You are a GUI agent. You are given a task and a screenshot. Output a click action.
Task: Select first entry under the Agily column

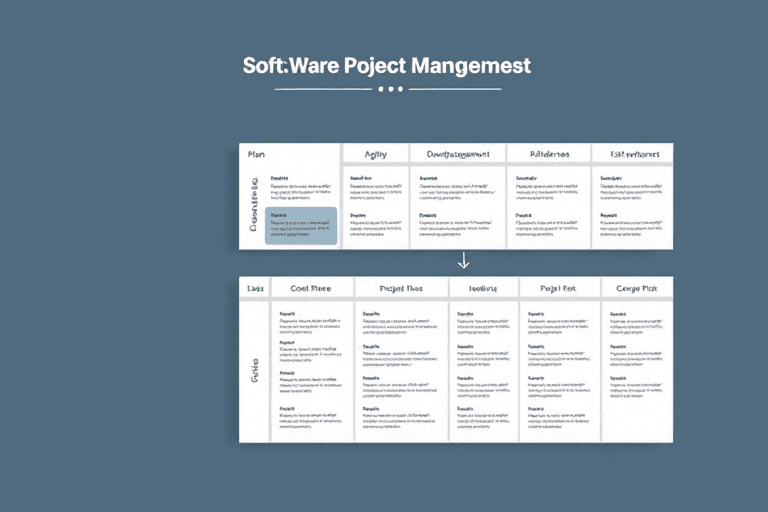376,185
